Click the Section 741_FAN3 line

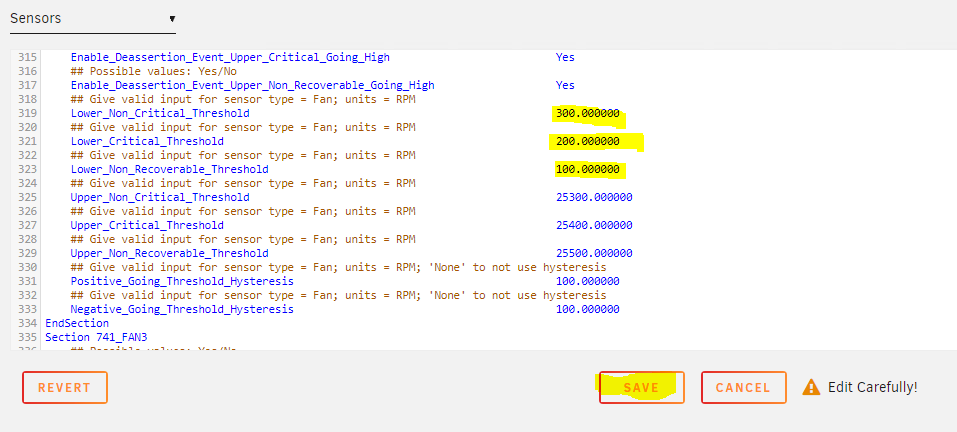point(96,337)
